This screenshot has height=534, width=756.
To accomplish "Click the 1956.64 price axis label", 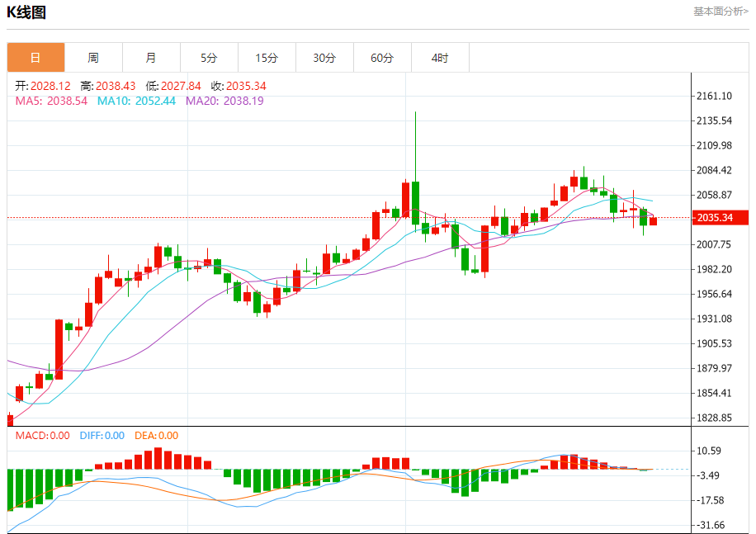I will (714, 294).
